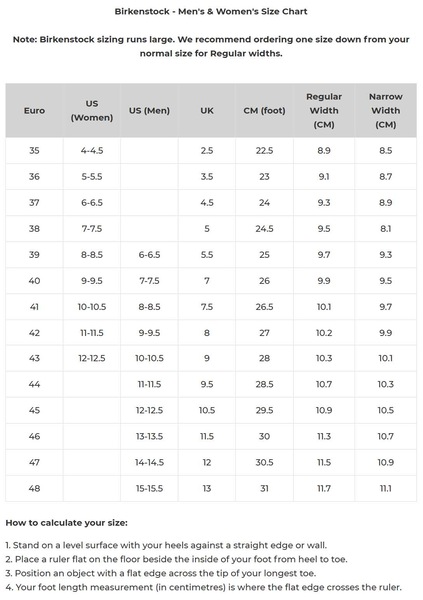Click the Narrow Width (CM) header
The width and height of the screenshot is (423, 600).
[x=385, y=111]
